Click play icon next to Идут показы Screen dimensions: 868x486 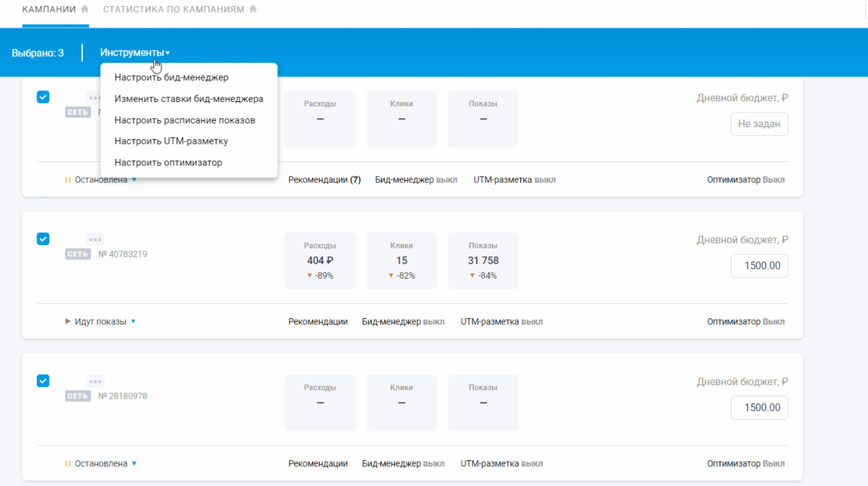click(68, 321)
